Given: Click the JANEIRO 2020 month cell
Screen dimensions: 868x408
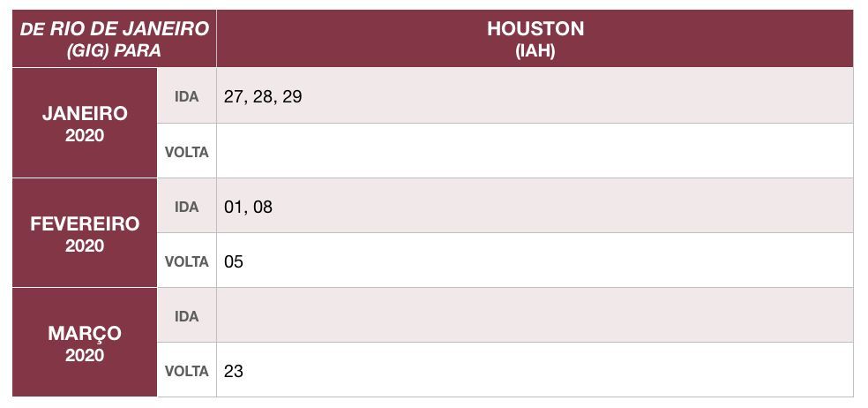Looking at the screenshot, I should [85, 123].
